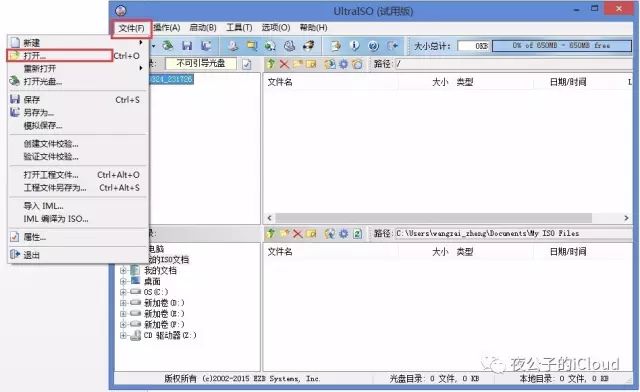Open the 启动(B) menu
The height and width of the screenshot is (392, 640).
[x=203, y=28]
